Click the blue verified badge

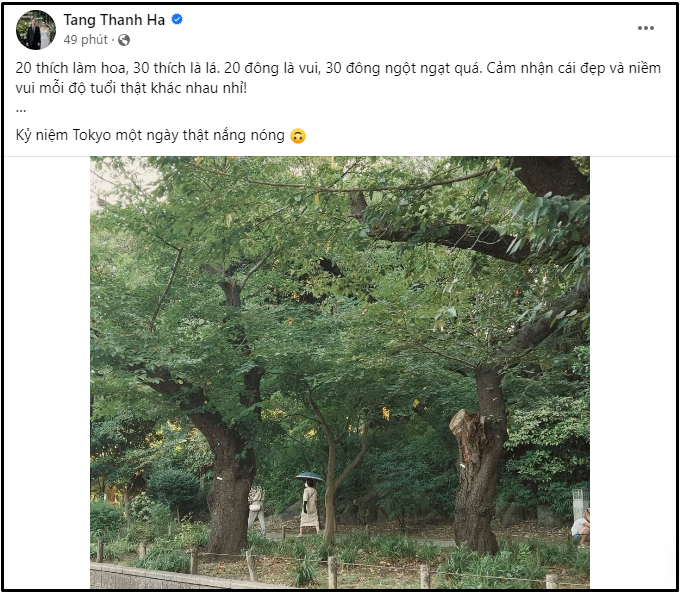177,19
